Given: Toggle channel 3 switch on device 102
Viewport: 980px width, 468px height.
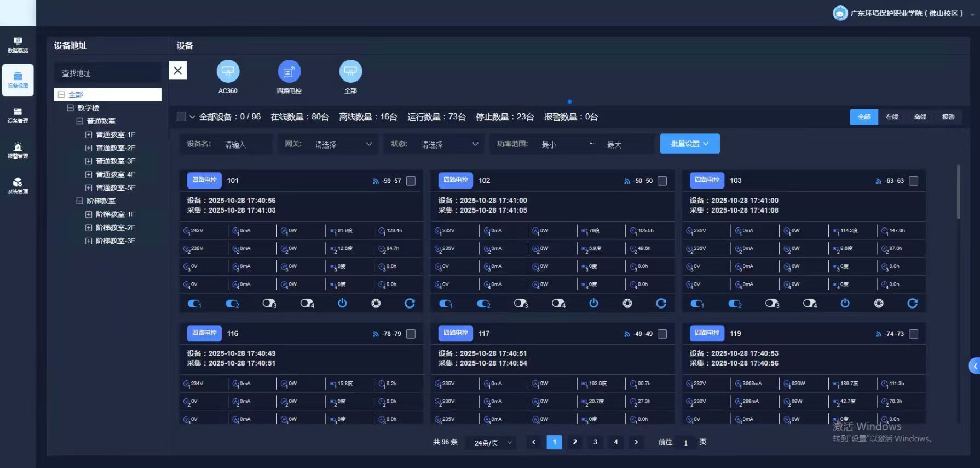Looking at the screenshot, I should click(520, 303).
